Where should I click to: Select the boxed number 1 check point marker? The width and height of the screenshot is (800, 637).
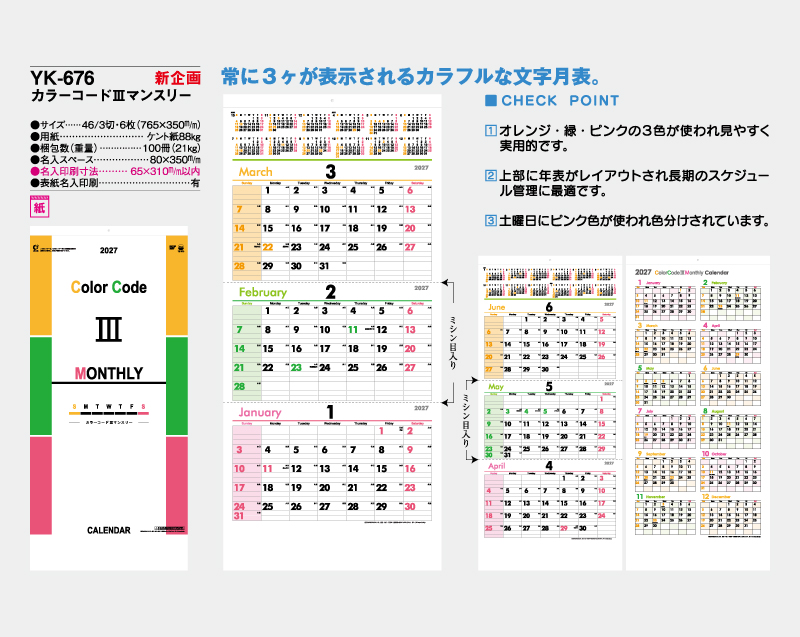[x=490, y=131]
